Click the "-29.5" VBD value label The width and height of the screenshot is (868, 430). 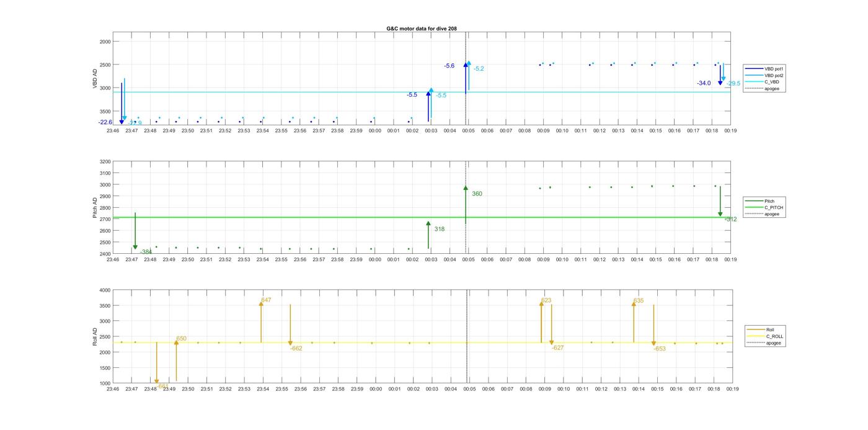click(733, 83)
